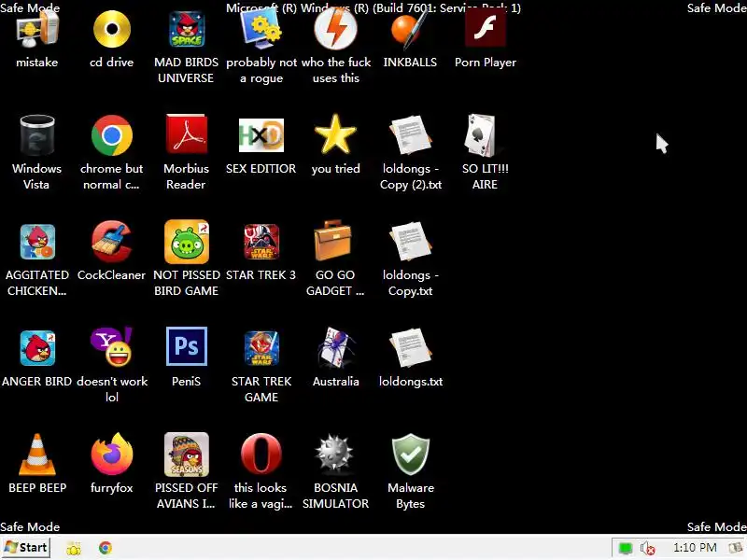Launch the ANGER BIRD game icon
747x560 pixels.
[x=37, y=348]
